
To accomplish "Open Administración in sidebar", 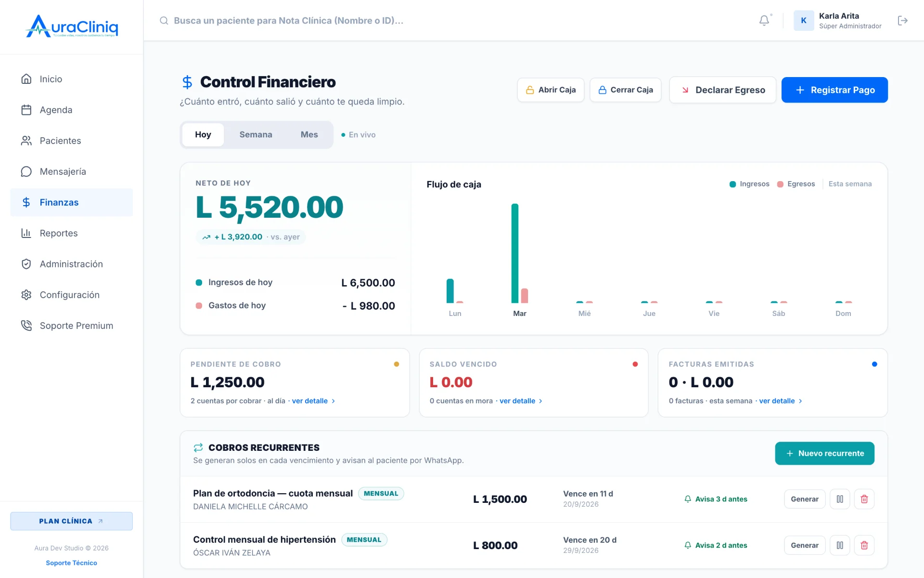I will coord(71,264).
